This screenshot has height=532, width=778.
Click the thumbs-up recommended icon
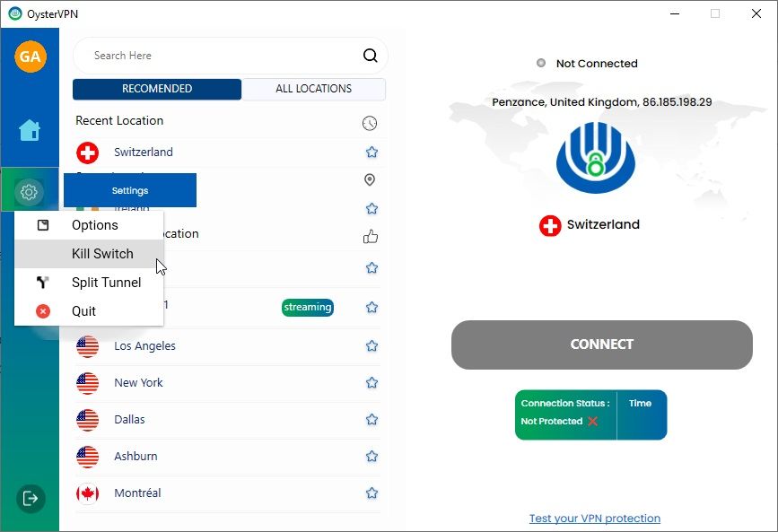pos(371,236)
